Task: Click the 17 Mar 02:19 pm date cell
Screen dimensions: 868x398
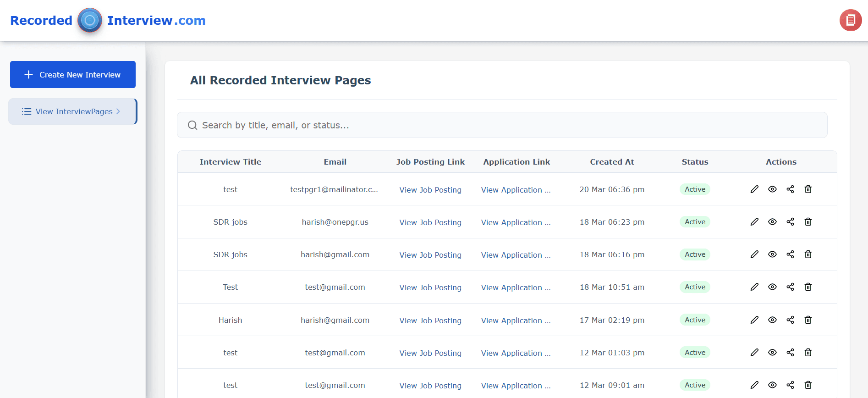Action: 612,320
